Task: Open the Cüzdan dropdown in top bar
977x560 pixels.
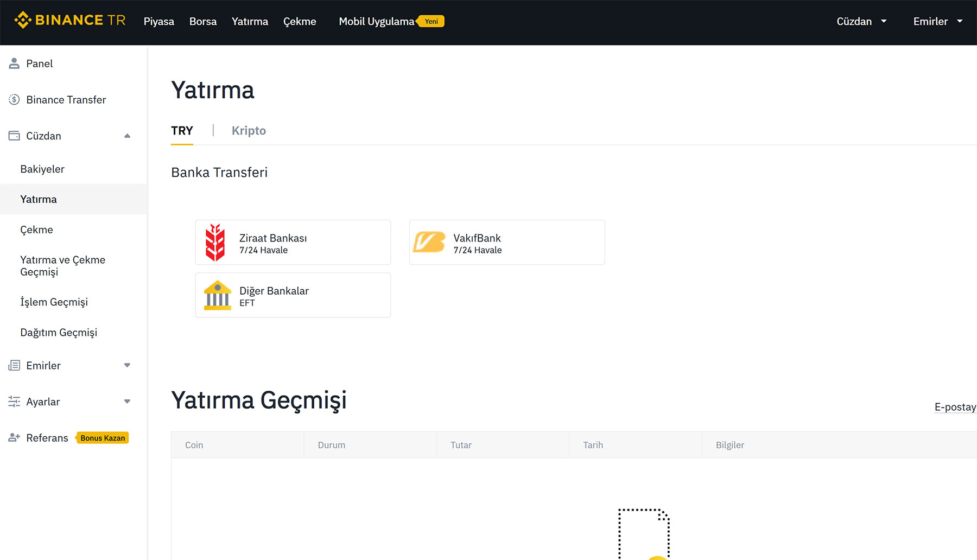Action: click(x=861, y=21)
